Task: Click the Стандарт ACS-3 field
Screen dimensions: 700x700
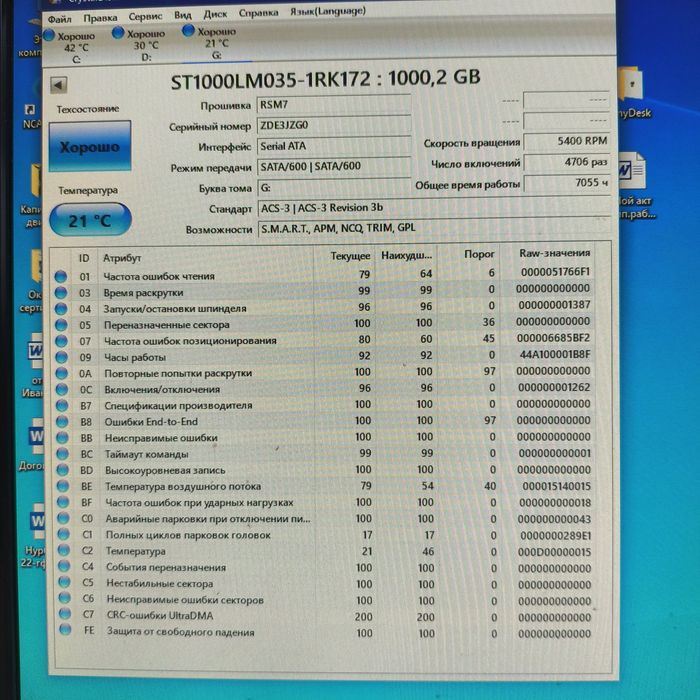Action: tap(434, 208)
